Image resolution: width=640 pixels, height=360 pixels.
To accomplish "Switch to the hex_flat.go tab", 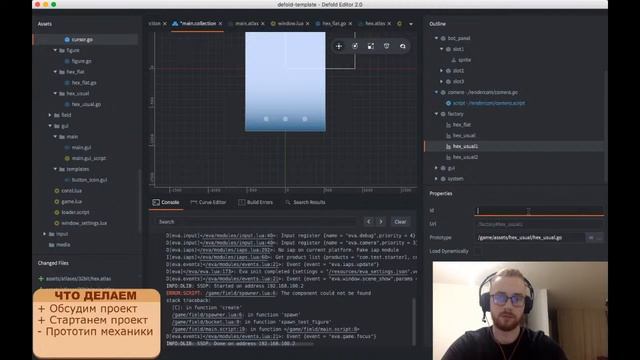I will (334, 24).
